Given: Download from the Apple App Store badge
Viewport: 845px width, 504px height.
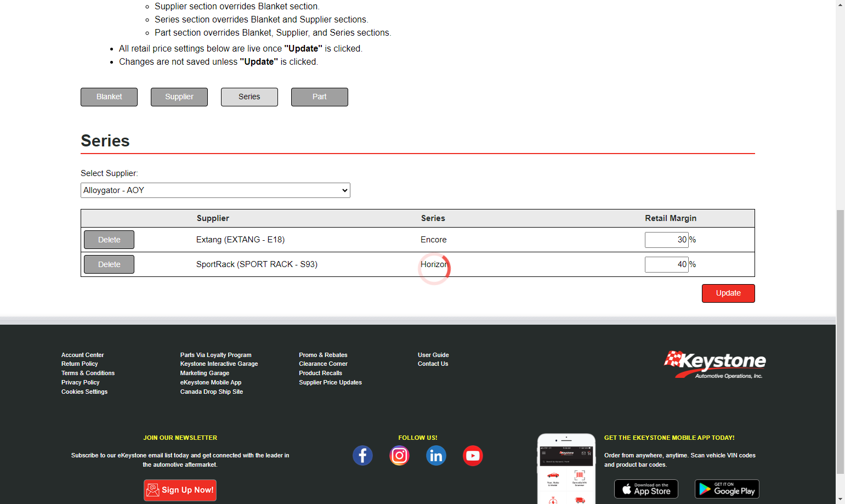Looking at the screenshot, I should point(646,489).
